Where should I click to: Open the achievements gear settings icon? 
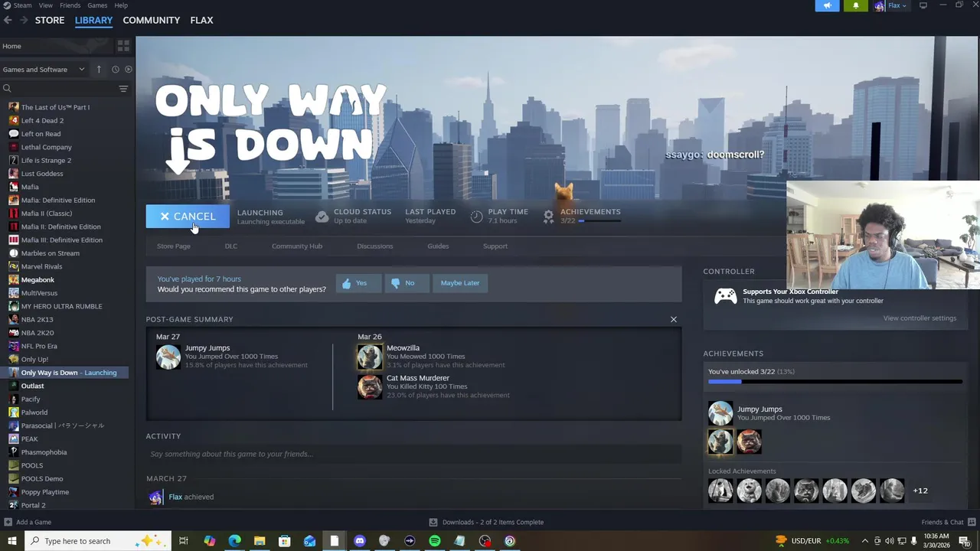pyautogui.click(x=548, y=217)
